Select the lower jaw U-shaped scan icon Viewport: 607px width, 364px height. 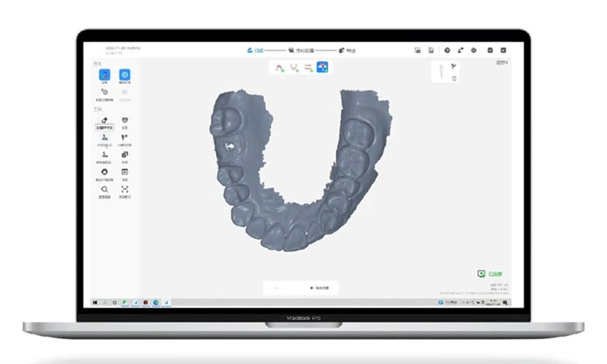click(294, 67)
